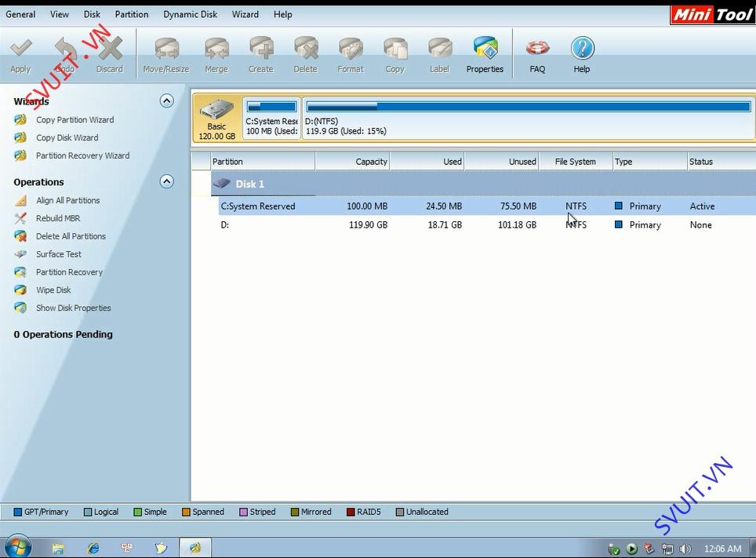Click the Partition Recovery Wizard icon

coord(20,155)
